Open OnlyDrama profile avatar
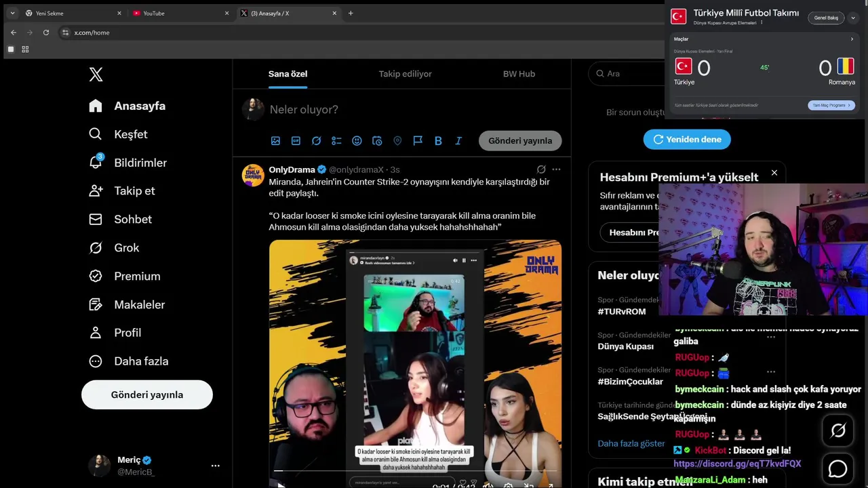The image size is (868, 488). tap(253, 175)
